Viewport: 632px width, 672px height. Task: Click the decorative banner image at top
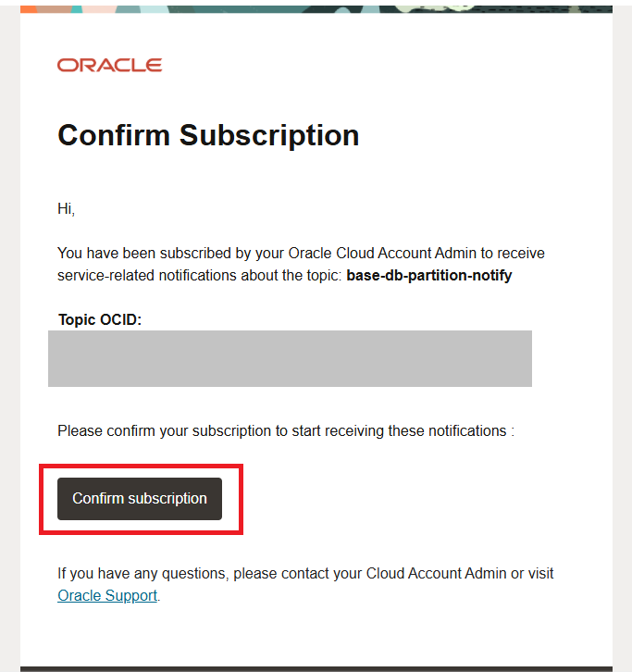(x=315, y=6)
